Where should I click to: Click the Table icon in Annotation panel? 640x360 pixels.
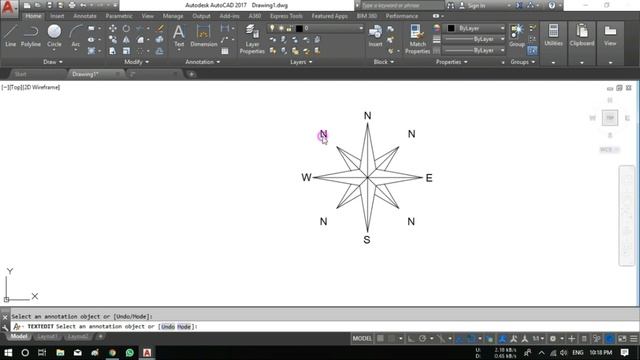pos(225,51)
